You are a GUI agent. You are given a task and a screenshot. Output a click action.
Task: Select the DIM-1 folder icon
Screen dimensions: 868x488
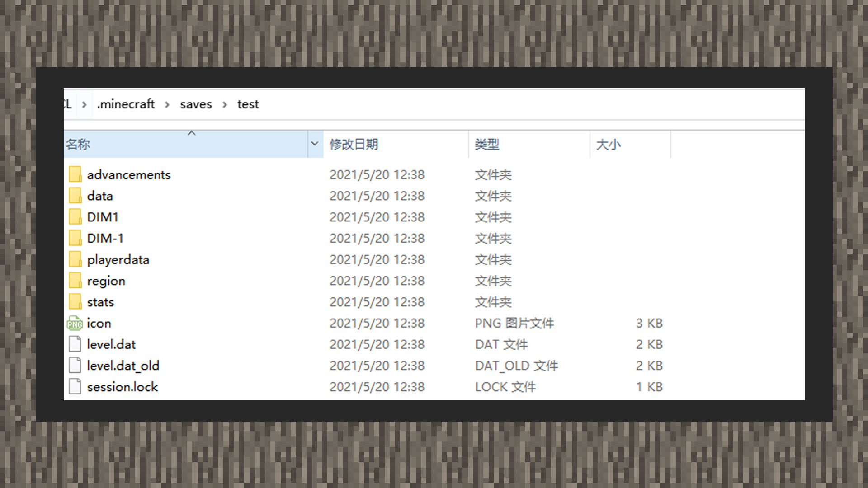(75, 238)
